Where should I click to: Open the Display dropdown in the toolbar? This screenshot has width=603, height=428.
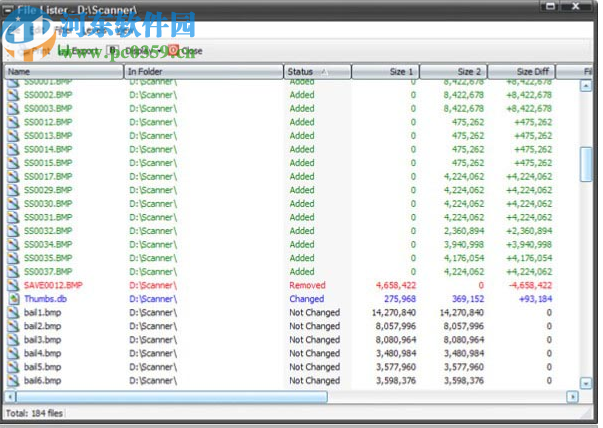(x=143, y=50)
